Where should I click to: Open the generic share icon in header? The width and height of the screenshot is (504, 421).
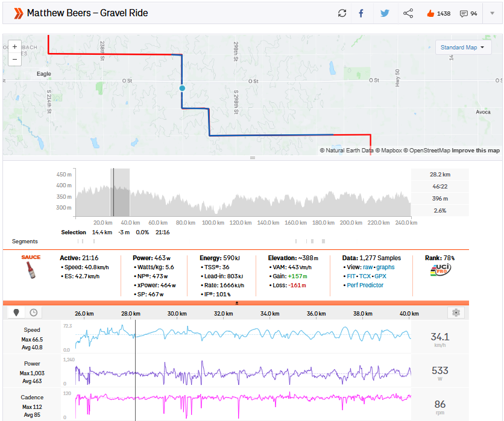click(x=408, y=13)
